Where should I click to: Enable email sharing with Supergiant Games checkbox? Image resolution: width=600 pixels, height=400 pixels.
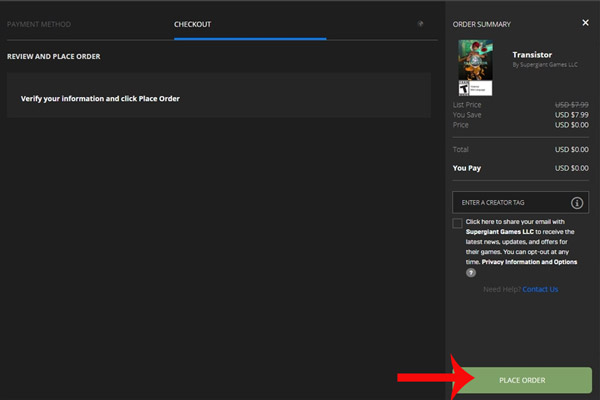pyautogui.click(x=457, y=223)
